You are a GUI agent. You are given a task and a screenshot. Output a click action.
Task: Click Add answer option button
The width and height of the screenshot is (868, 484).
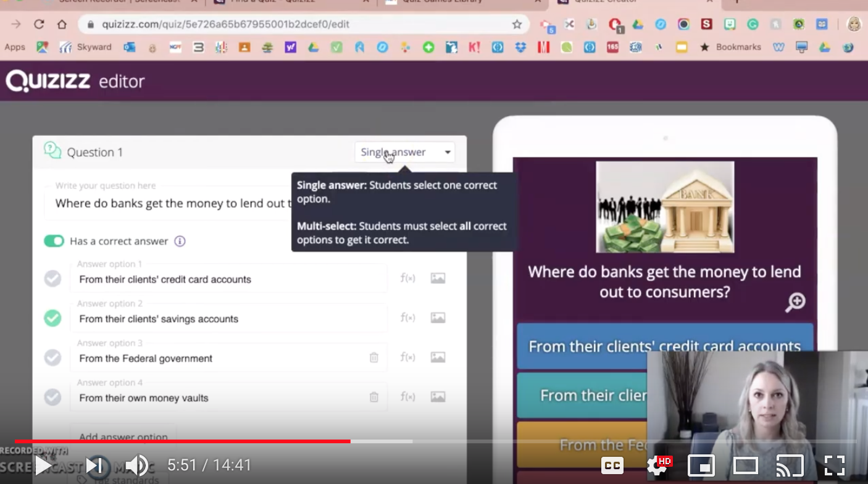[123, 436]
